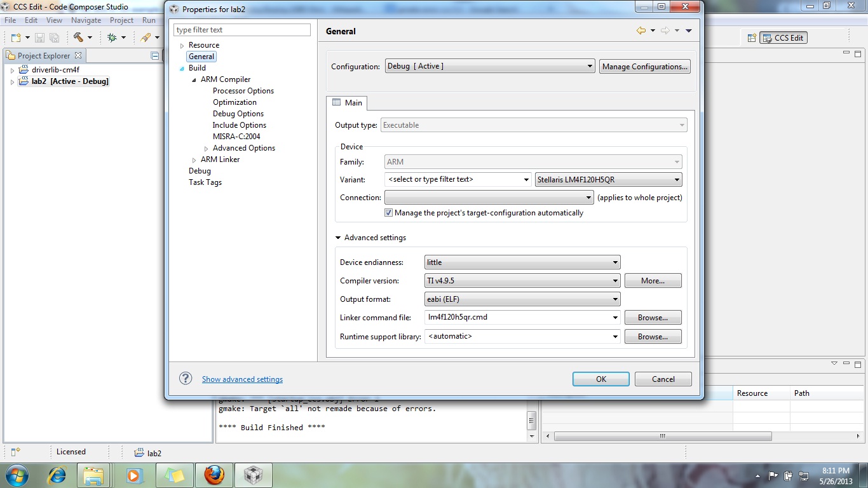
Task: Click the variant filter text field
Action: point(458,179)
